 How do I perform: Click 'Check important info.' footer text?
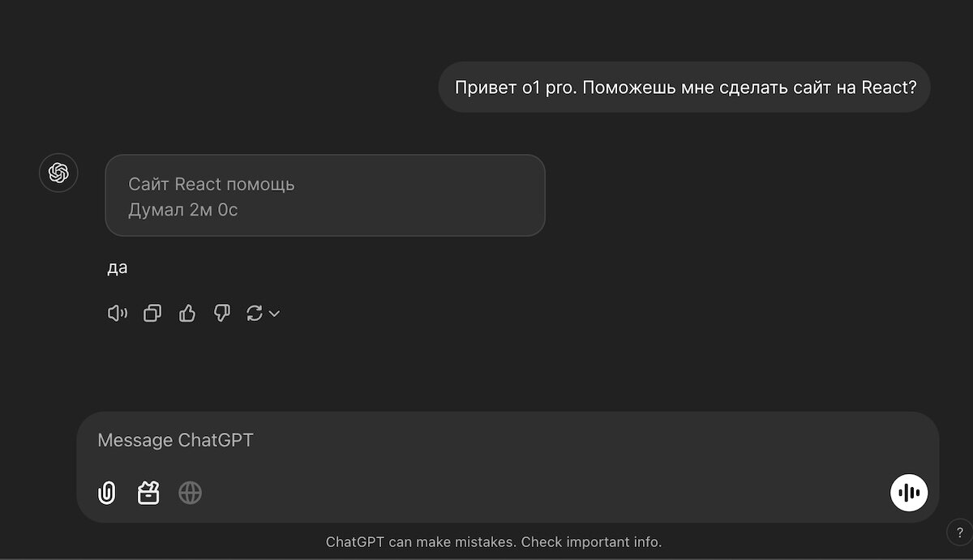(592, 541)
